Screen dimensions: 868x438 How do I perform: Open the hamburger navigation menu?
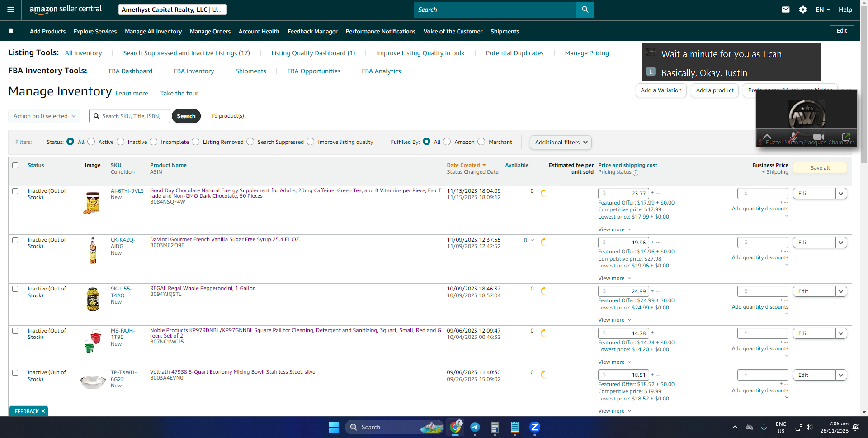11,10
